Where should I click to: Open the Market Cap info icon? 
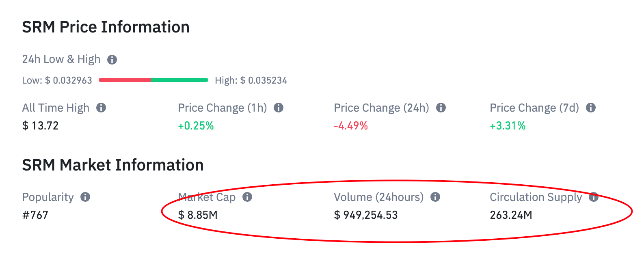point(247,197)
